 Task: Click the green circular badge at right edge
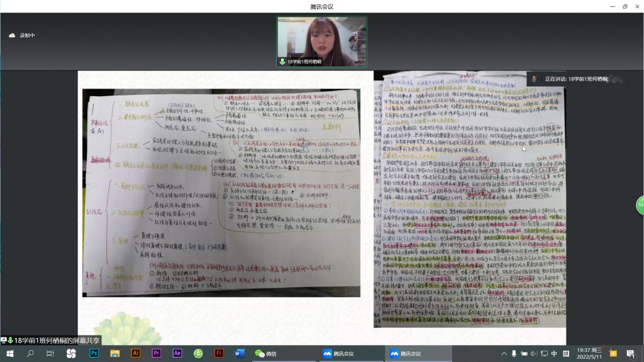click(x=640, y=205)
